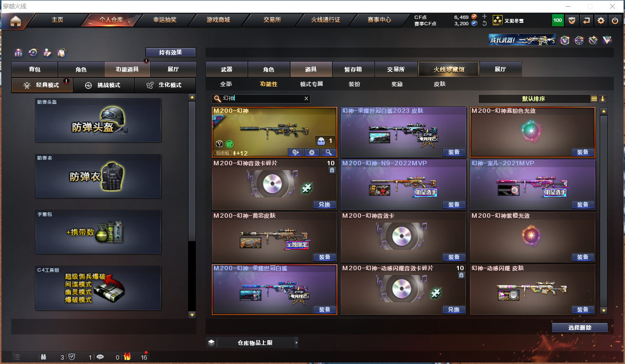Click the dog tag icon above 功能道具

point(61,52)
